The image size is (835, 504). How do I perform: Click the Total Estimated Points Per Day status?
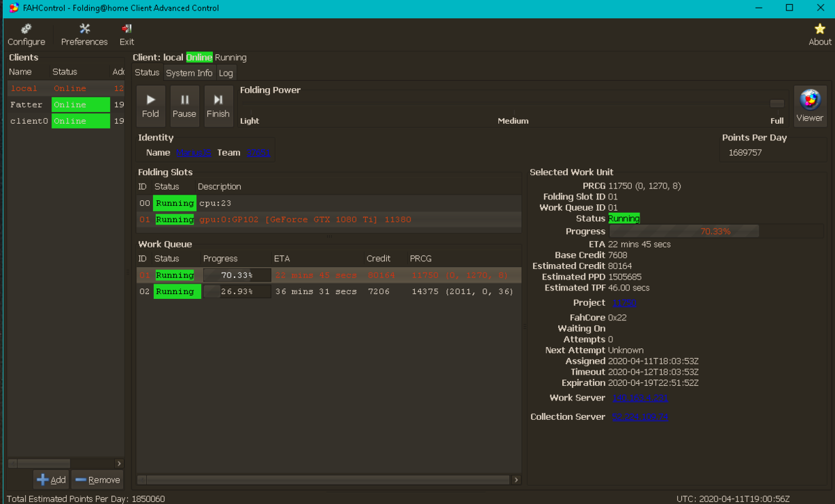[86, 498]
